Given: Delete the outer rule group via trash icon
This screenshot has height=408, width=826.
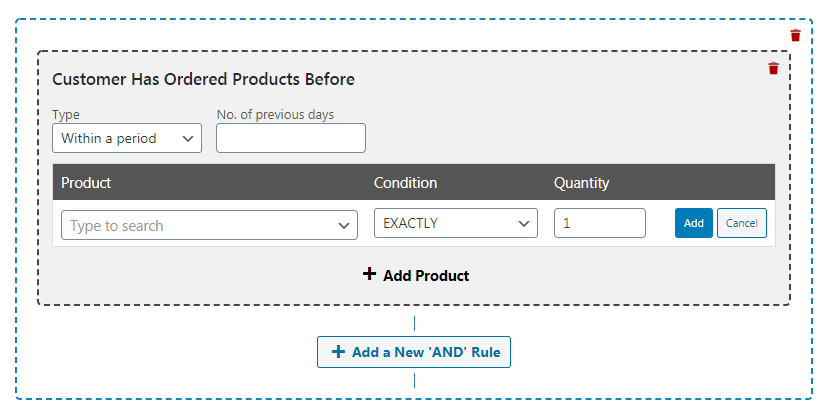Looking at the screenshot, I should pyautogui.click(x=795, y=35).
